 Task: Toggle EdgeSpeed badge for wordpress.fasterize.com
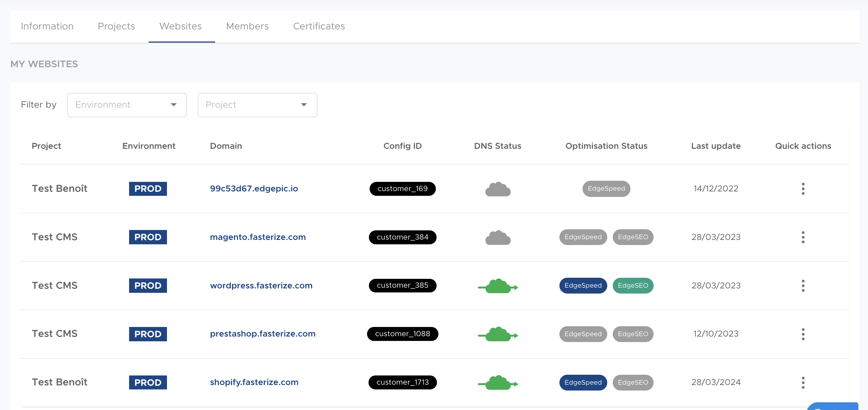pyautogui.click(x=583, y=285)
